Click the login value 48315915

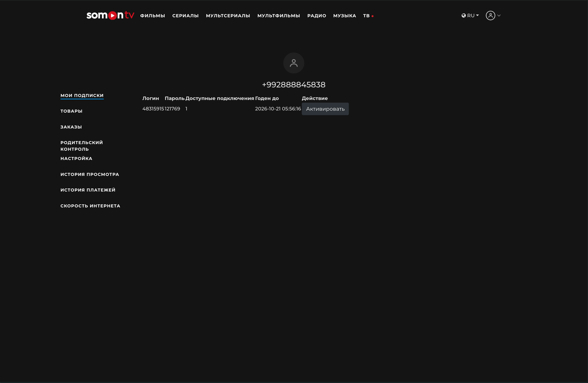153,109
